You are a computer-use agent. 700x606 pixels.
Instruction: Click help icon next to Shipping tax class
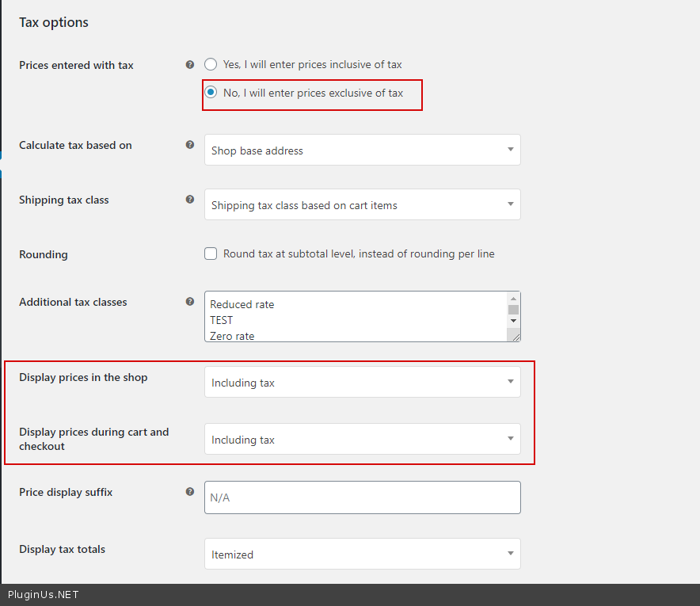tap(189, 200)
